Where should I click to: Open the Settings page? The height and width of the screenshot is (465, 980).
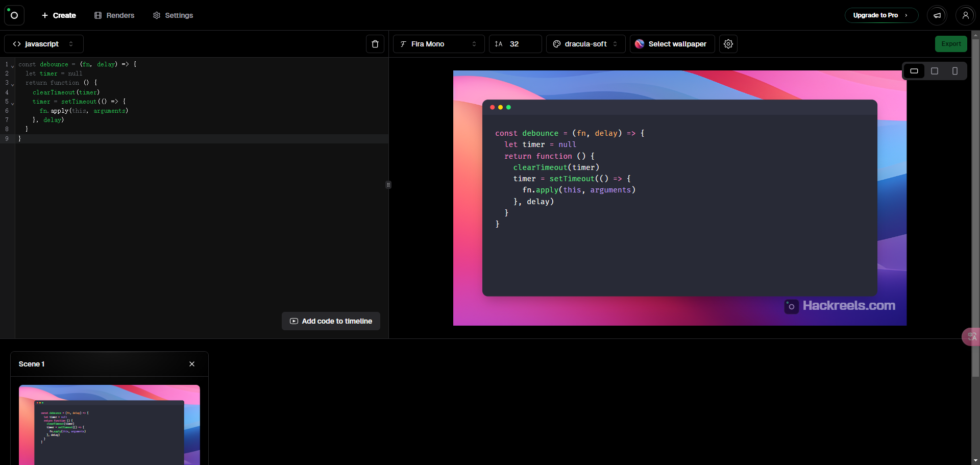[173, 15]
